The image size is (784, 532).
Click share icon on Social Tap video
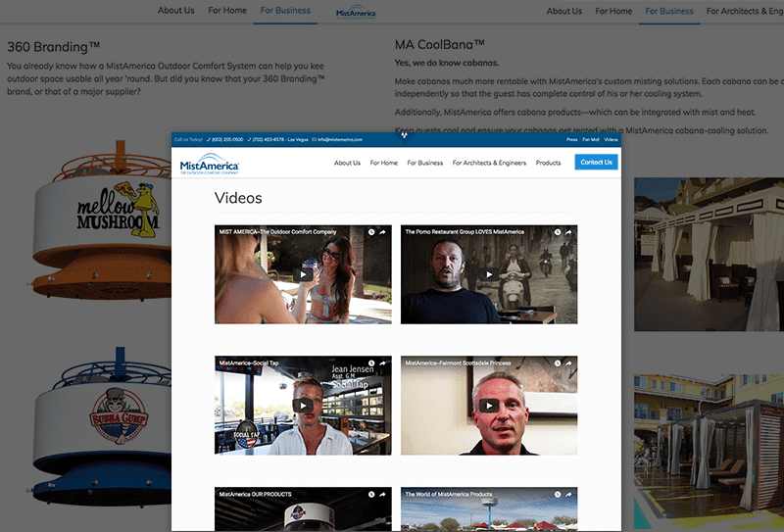382,363
